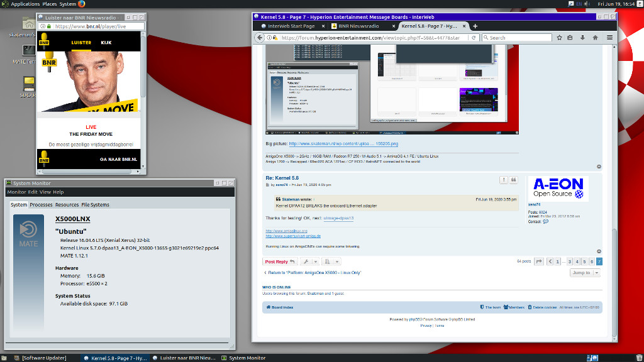This screenshot has width=644, height=362.
Task: Click the Post Reply button
Action: tap(279, 261)
